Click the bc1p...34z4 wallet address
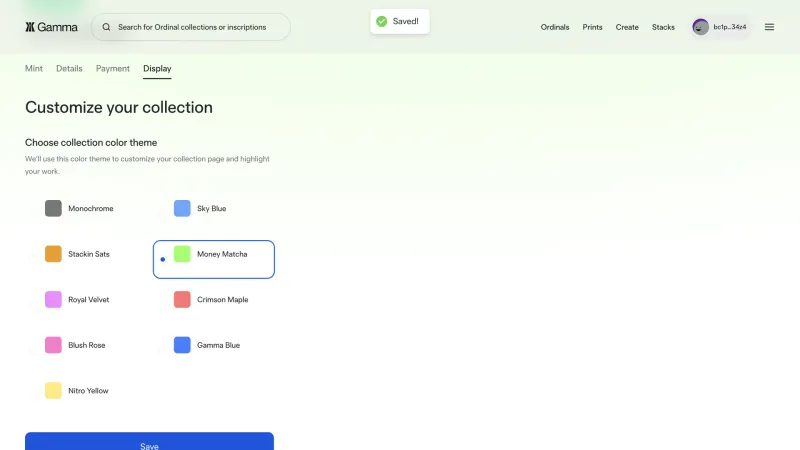The width and height of the screenshot is (800, 450). 730,27
